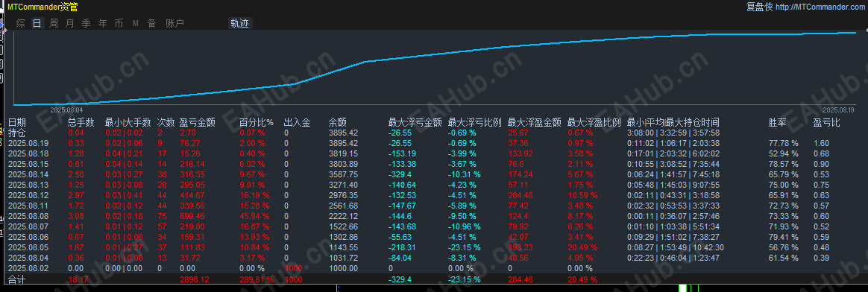Click the -329.4 drawdown in 2025.08.14 row
This screenshot has width=868, height=292.
pyautogui.click(x=400, y=174)
